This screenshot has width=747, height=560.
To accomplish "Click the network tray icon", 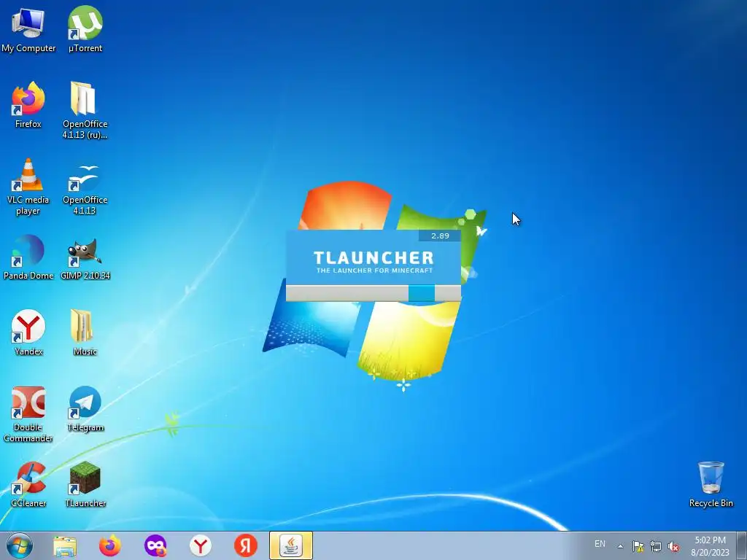I will tap(656, 546).
